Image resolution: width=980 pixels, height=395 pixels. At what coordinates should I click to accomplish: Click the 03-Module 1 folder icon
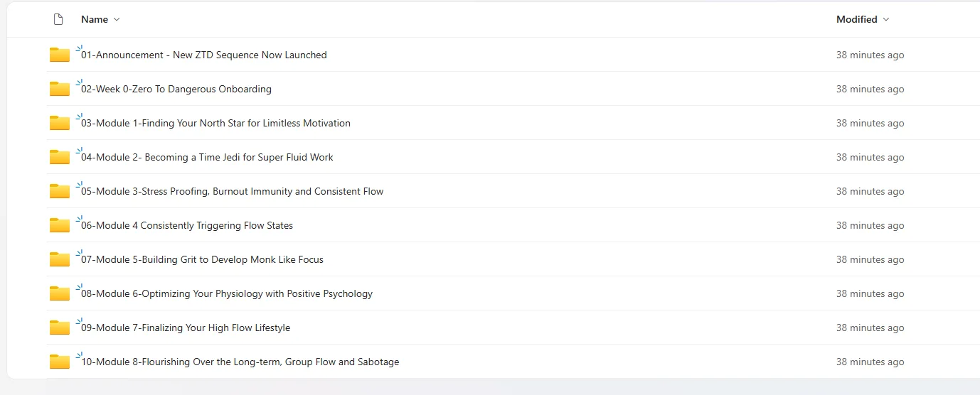[x=60, y=123]
